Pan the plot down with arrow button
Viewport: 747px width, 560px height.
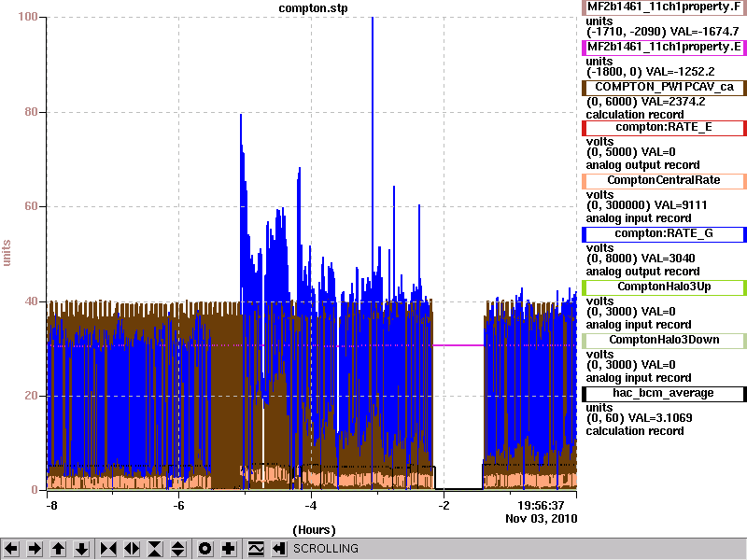pyautogui.click(x=82, y=549)
